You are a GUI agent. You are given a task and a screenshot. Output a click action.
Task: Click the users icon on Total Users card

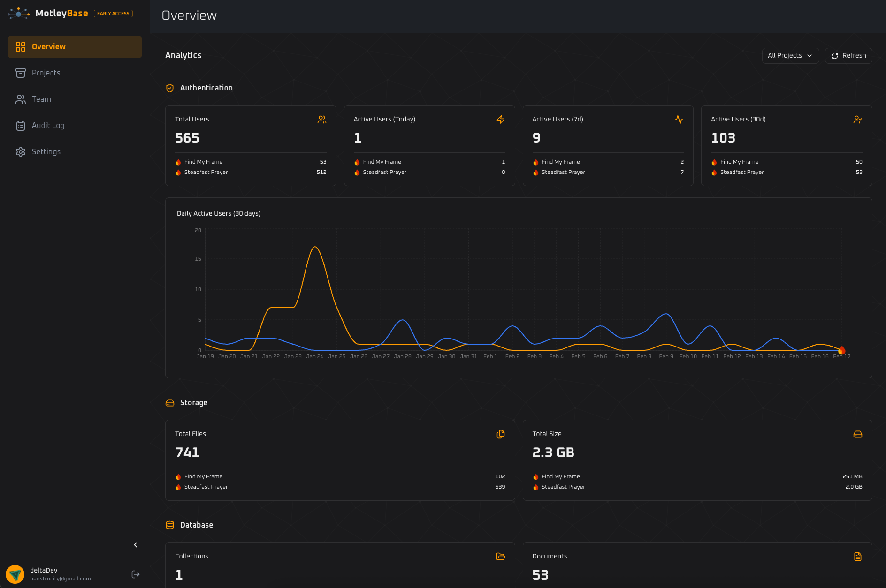pos(322,120)
